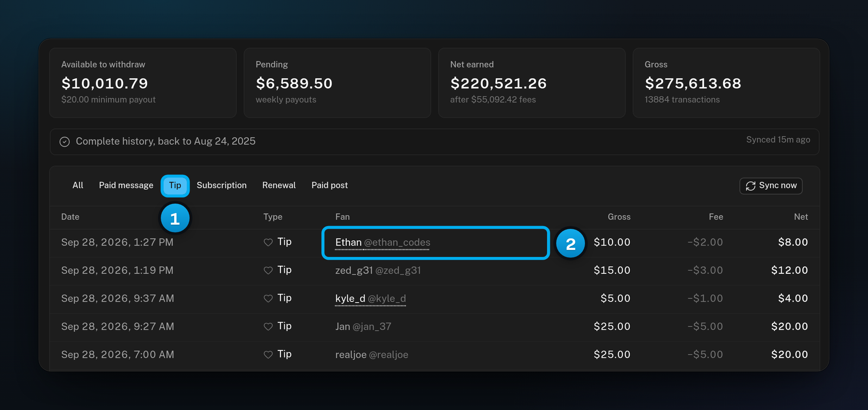868x410 pixels.
Task: Click the Sync now button
Action: tap(771, 185)
